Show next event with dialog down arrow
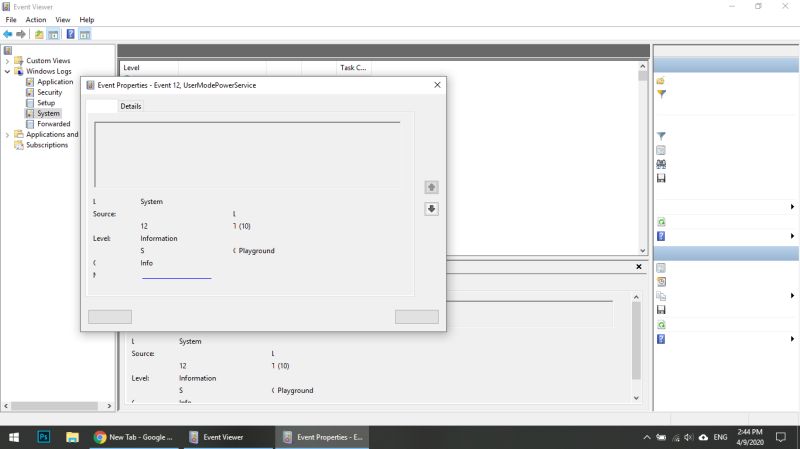 [x=431, y=209]
